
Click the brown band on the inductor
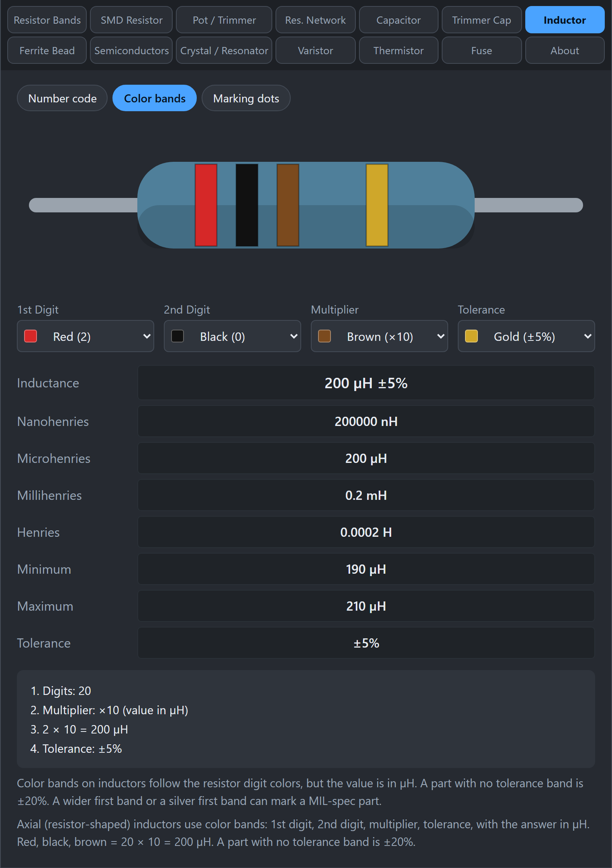click(x=288, y=205)
